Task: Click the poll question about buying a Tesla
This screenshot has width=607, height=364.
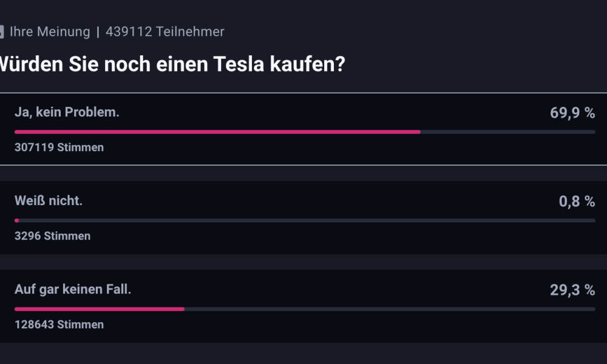Action: pos(172,64)
